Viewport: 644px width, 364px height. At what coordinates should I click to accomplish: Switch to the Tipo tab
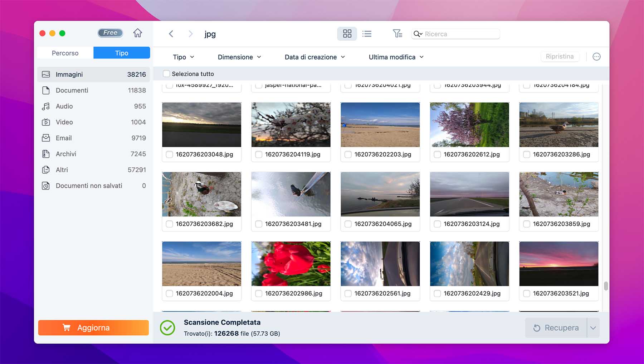pyautogui.click(x=122, y=53)
